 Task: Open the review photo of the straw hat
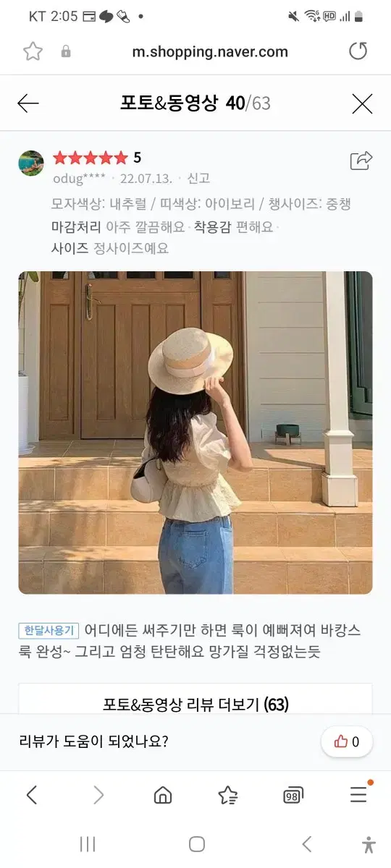pos(195,433)
